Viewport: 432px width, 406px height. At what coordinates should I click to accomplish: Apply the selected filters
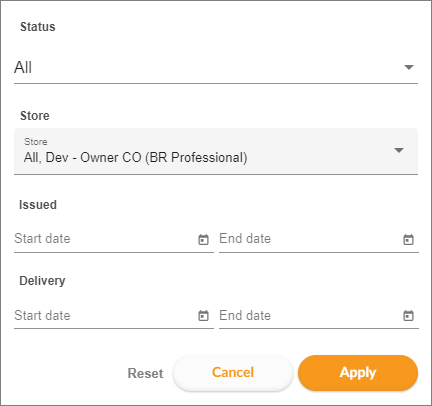[358, 373]
